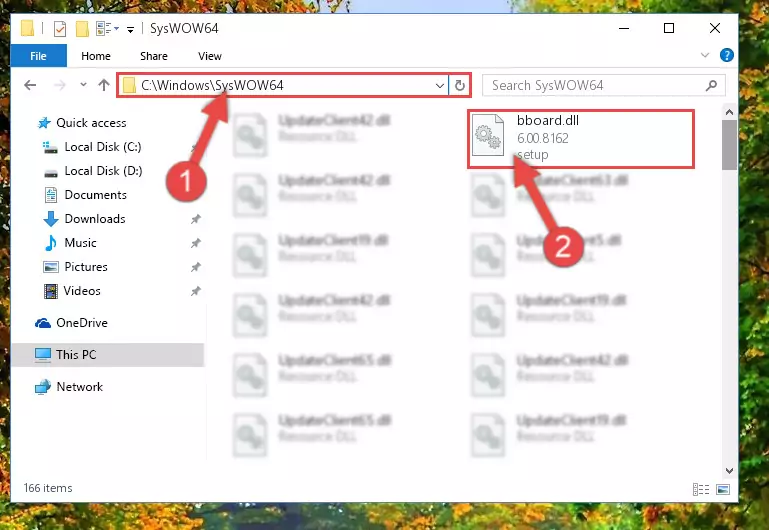
Task: Click the vertical scrollbar thumb
Action: click(x=729, y=145)
